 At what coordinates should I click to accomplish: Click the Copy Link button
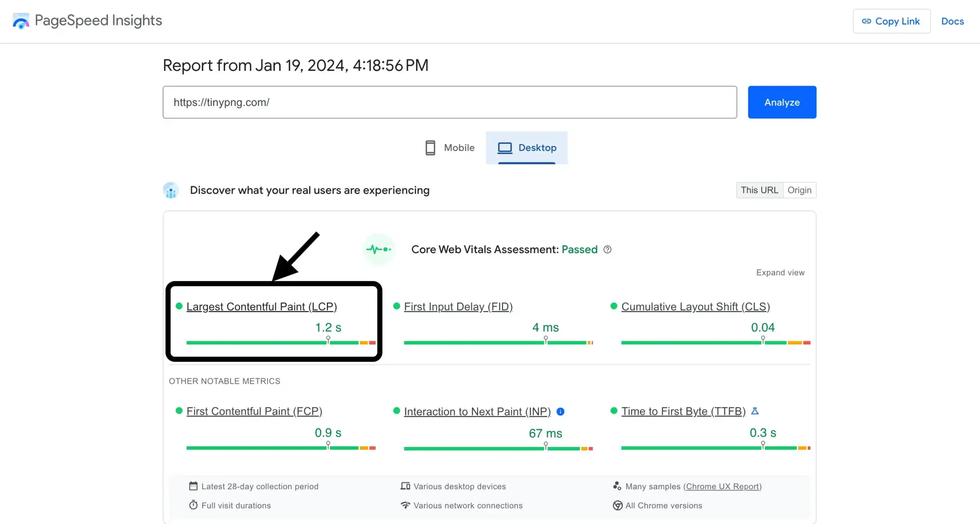892,21
